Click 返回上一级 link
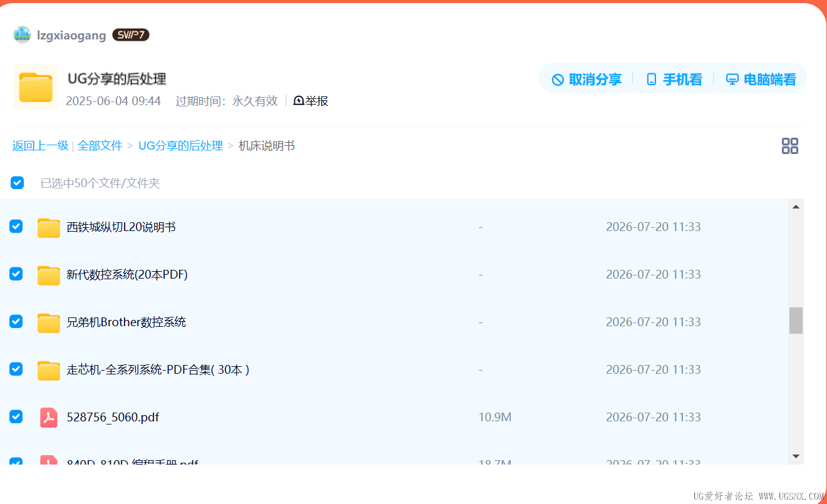 click(x=40, y=146)
